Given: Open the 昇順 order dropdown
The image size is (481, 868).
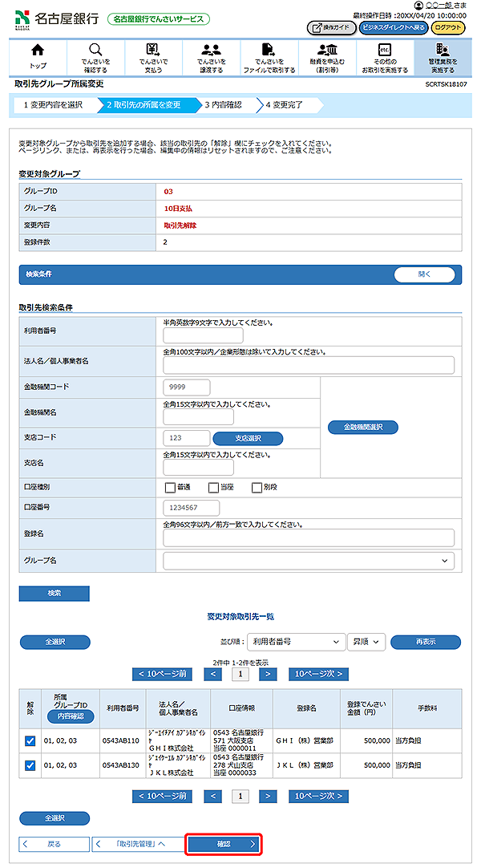Looking at the screenshot, I should (x=366, y=642).
